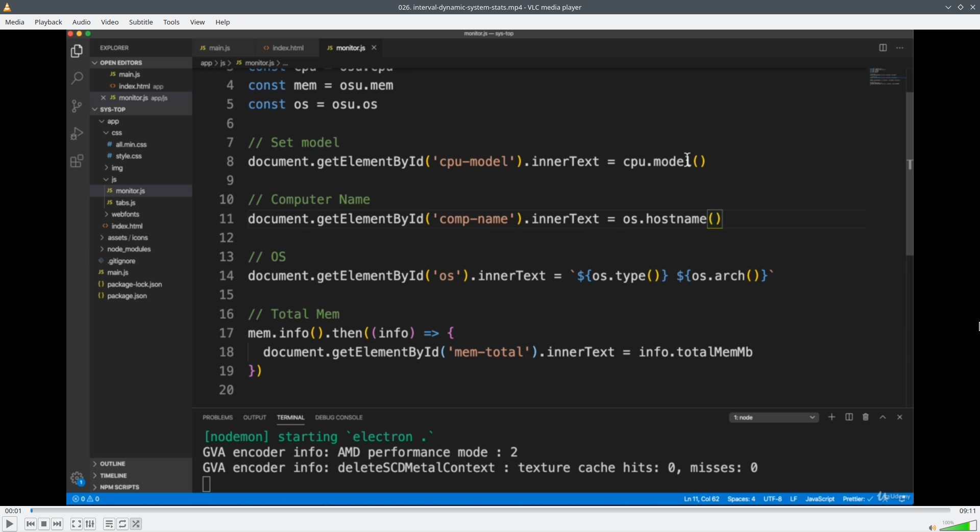The width and height of the screenshot is (980, 532).
Task: Click the errors and warnings status indicator
Action: 86,499
